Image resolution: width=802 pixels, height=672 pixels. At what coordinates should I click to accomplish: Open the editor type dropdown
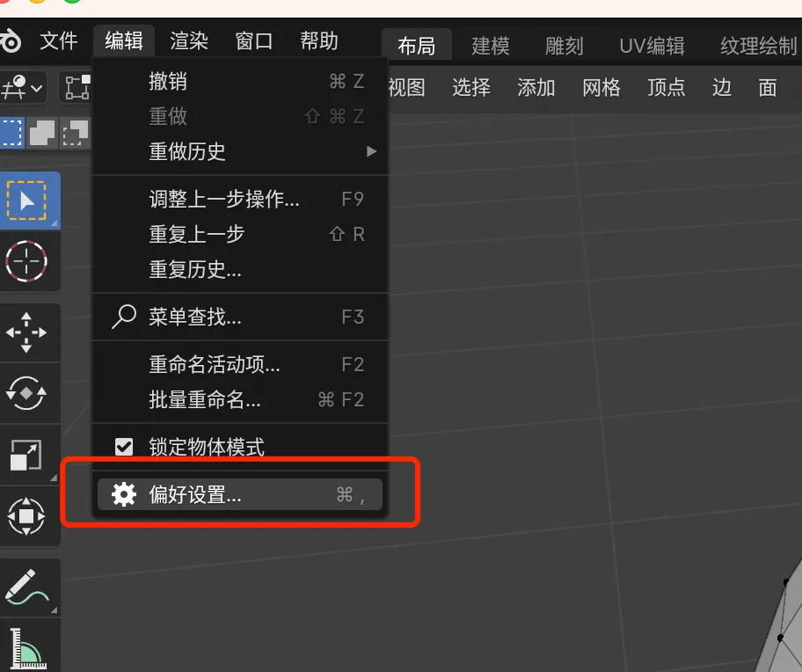[x=23, y=87]
